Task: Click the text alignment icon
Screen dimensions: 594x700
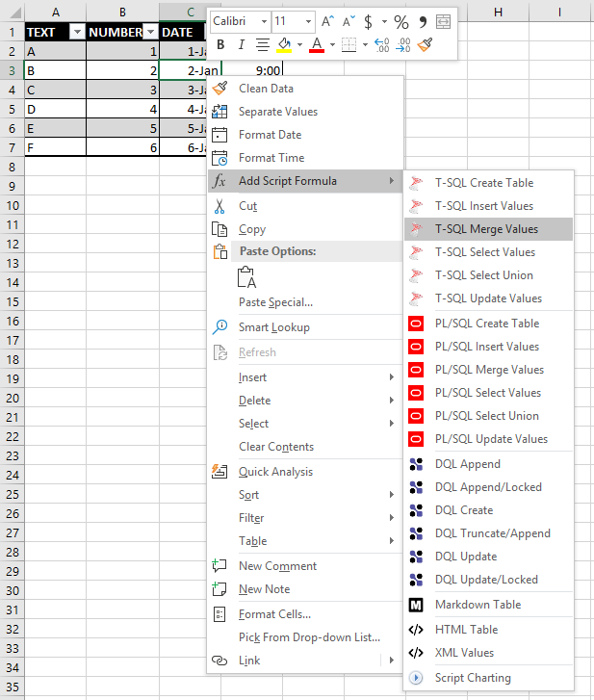Action: pos(263,44)
